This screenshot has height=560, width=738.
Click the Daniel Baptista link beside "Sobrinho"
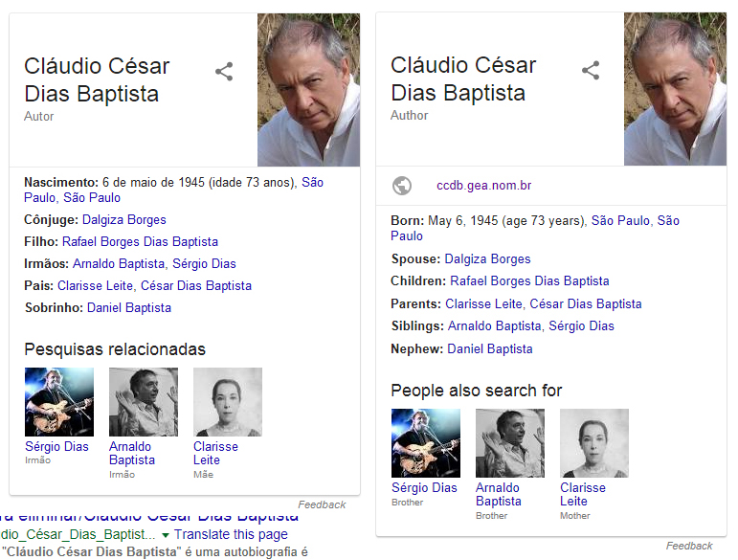click(129, 308)
